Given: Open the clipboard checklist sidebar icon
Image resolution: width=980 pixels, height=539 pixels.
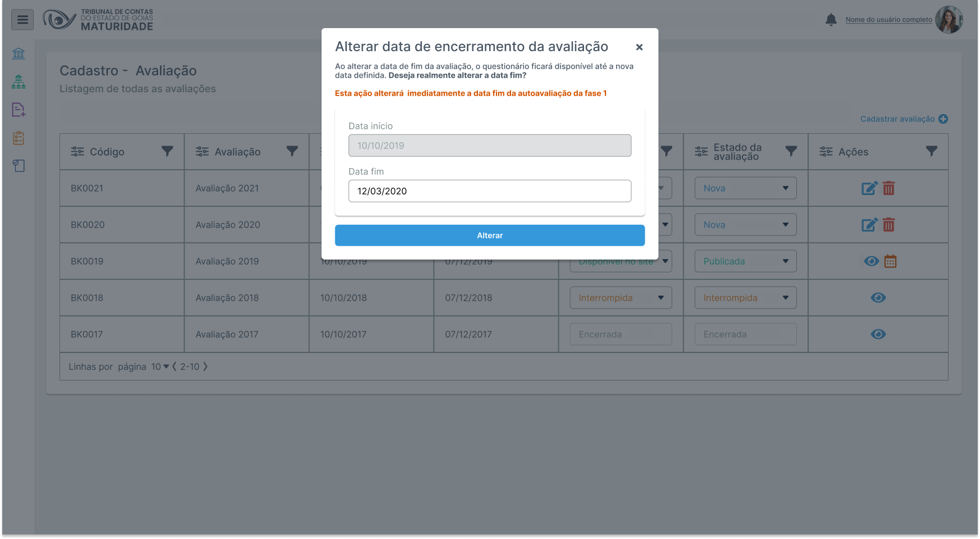Looking at the screenshot, I should [x=19, y=138].
